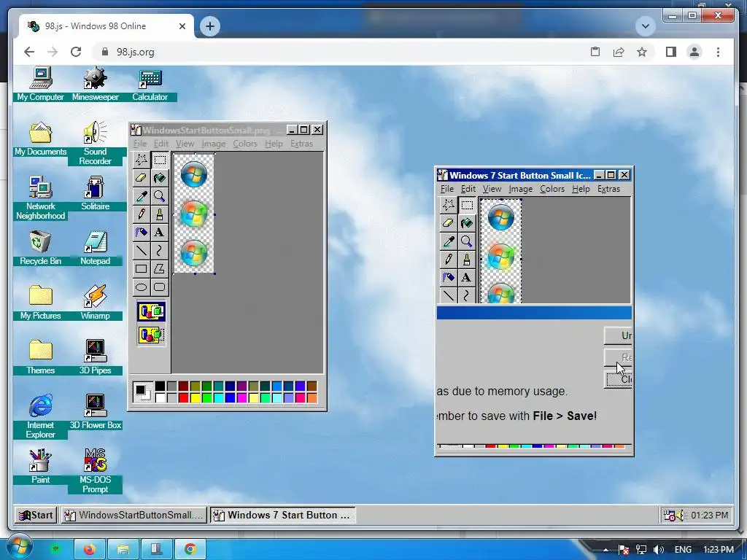Click the Winamp desktop icon

click(96, 303)
